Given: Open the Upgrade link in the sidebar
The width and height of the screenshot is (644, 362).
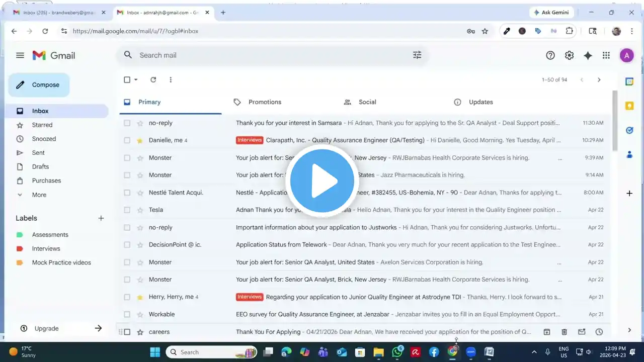Looking at the screenshot, I should [x=47, y=328].
